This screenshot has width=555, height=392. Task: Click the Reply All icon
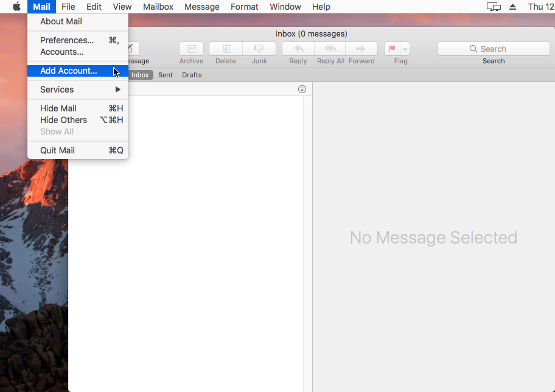click(x=330, y=49)
